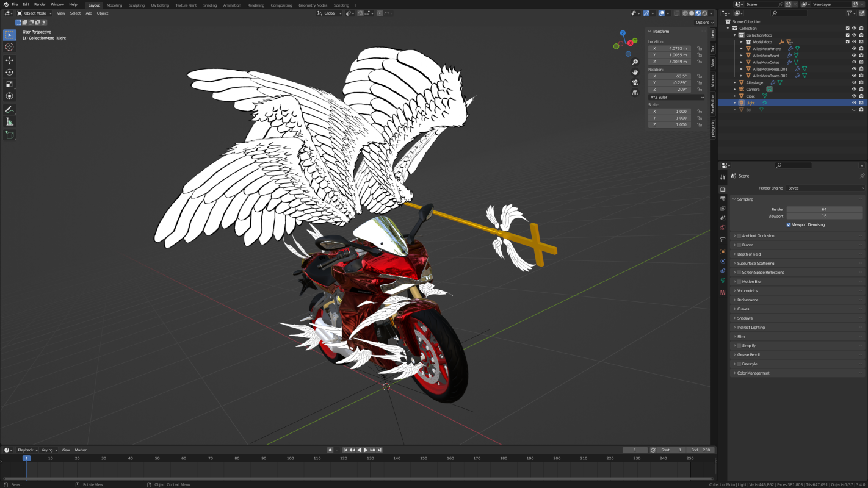Open the Render Engine dropdown

point(825,188)
